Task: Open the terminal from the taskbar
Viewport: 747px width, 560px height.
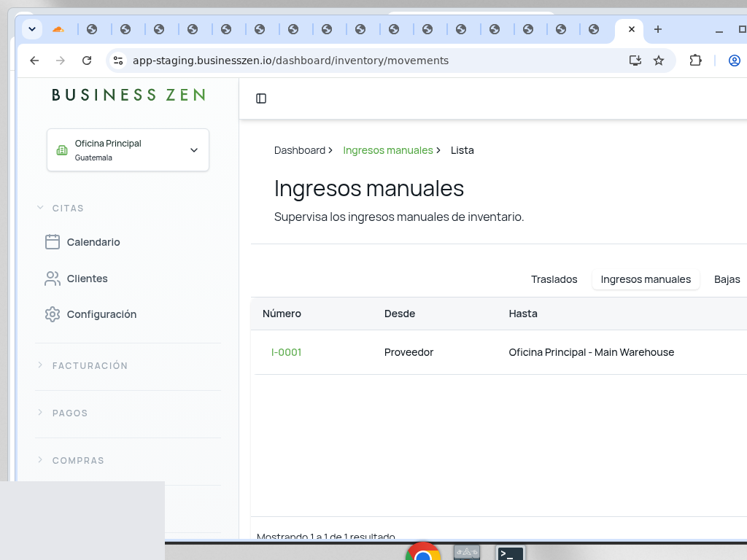Action: coord(510,554)
